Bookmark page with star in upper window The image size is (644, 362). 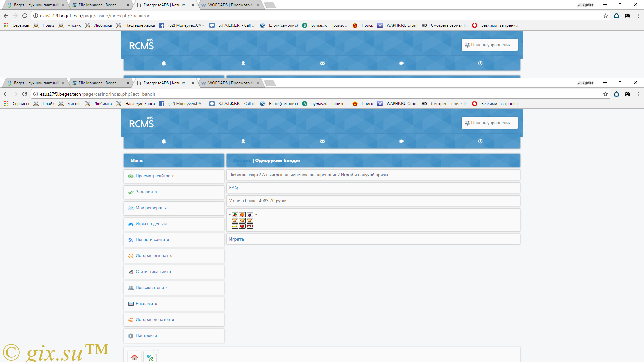point(606,16)
